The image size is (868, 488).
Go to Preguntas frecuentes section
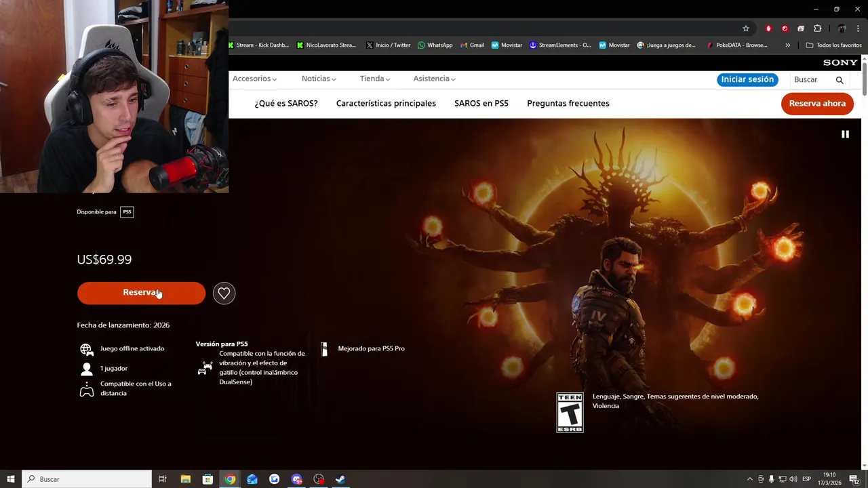coord(568,104)
